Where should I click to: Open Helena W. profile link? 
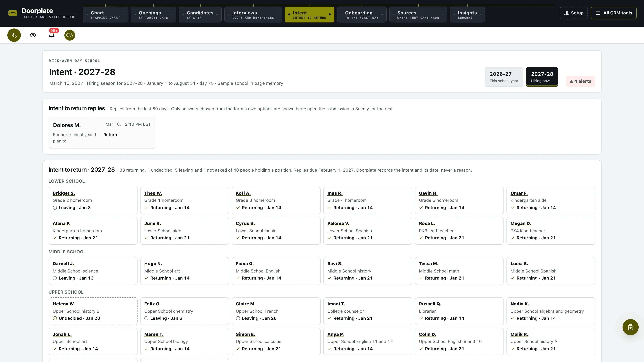(64, 304)
